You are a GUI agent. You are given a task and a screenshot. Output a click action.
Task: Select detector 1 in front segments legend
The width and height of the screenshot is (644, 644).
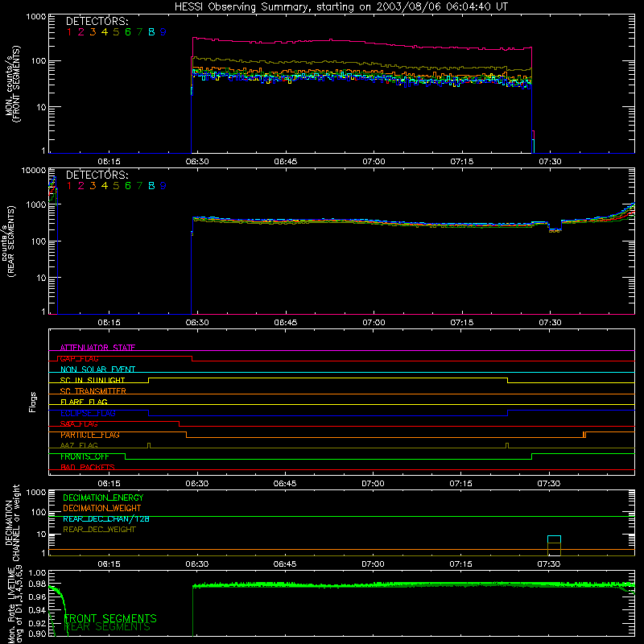click(x=69, y=32)
